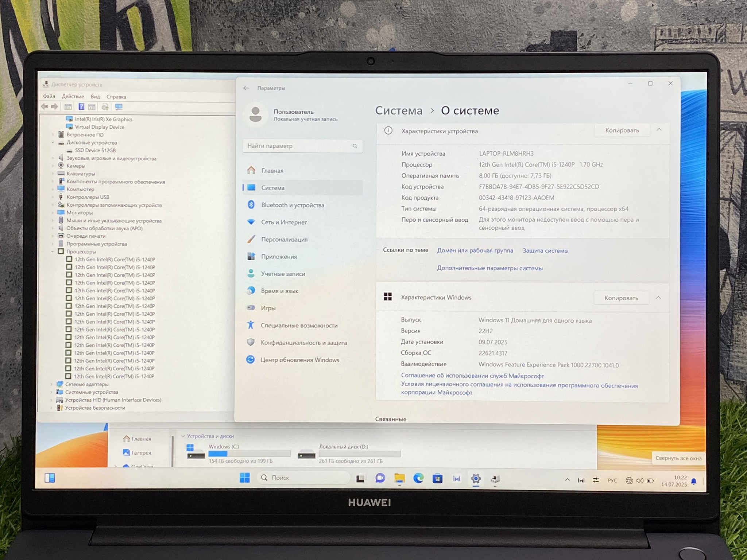Viewport: 747px width, 560px height.
Task: Collapse the Windows specifications section chevron
Action: (x=658, y=298)
